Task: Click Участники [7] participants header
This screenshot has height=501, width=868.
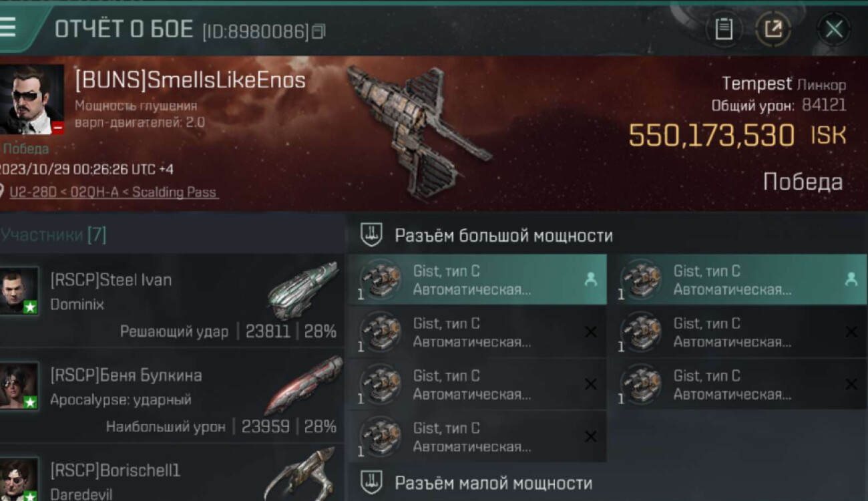Action: point(53,234)
